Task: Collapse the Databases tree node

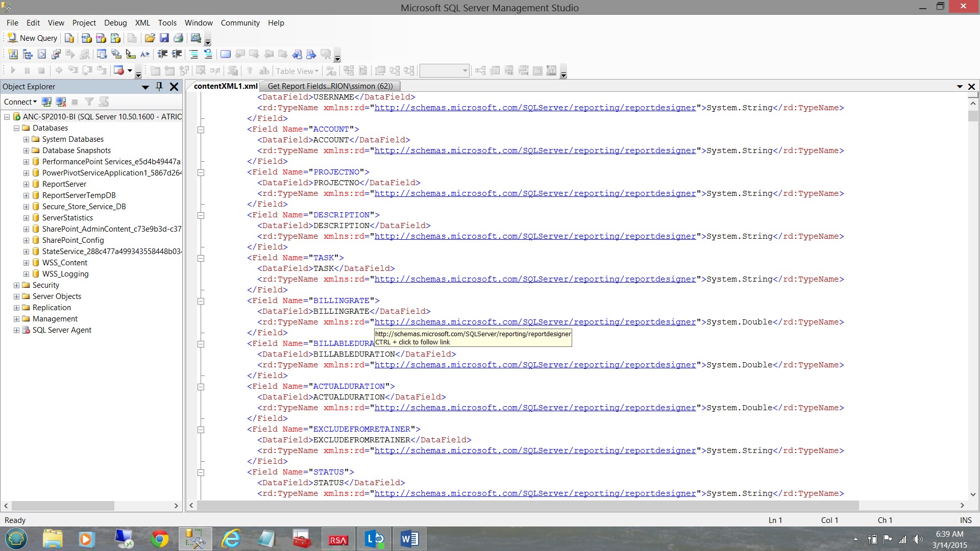Action: pos(16,128)
